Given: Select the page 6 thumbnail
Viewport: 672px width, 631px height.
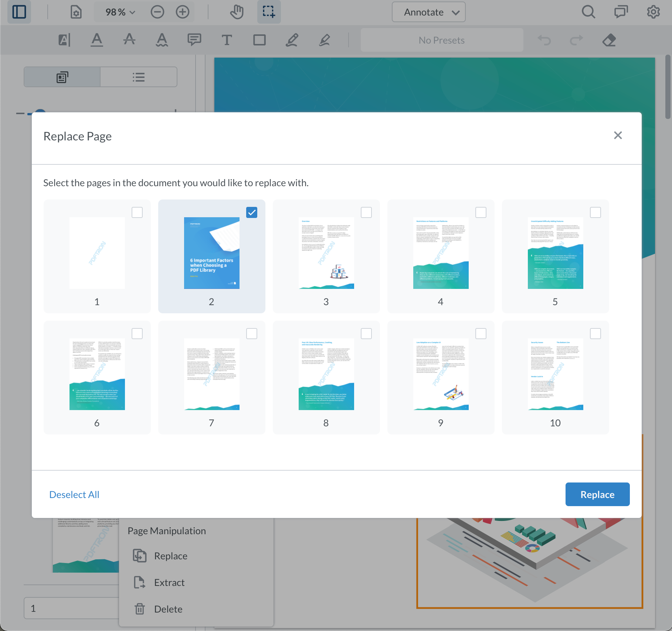Looking at the screenshot, I should click(x=97, y=374).
